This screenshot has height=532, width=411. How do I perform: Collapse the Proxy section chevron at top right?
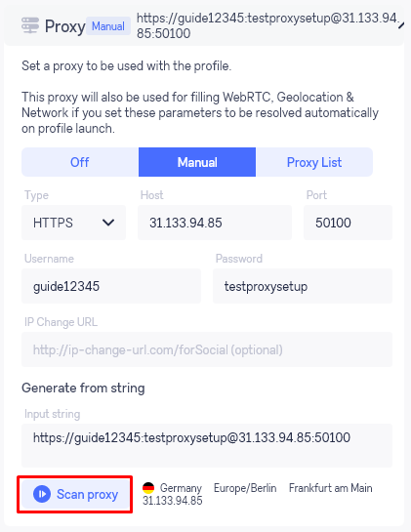(x=401, y=25)
